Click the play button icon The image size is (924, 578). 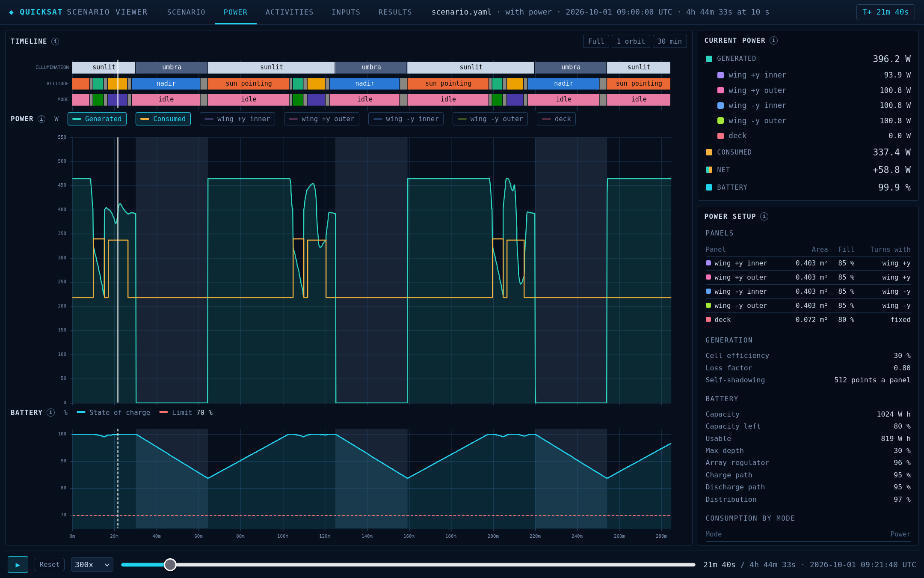(18, 564)
